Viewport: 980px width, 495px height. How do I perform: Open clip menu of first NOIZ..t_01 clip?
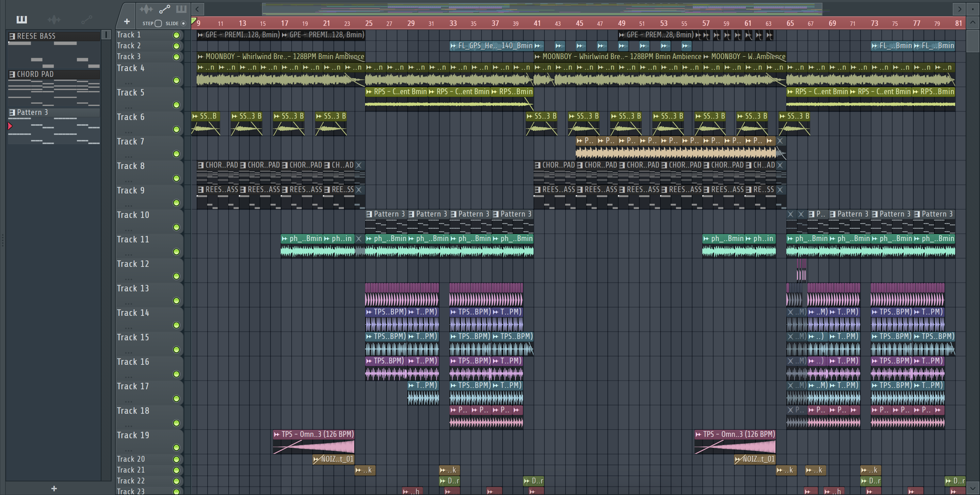[x=316, y=459]
